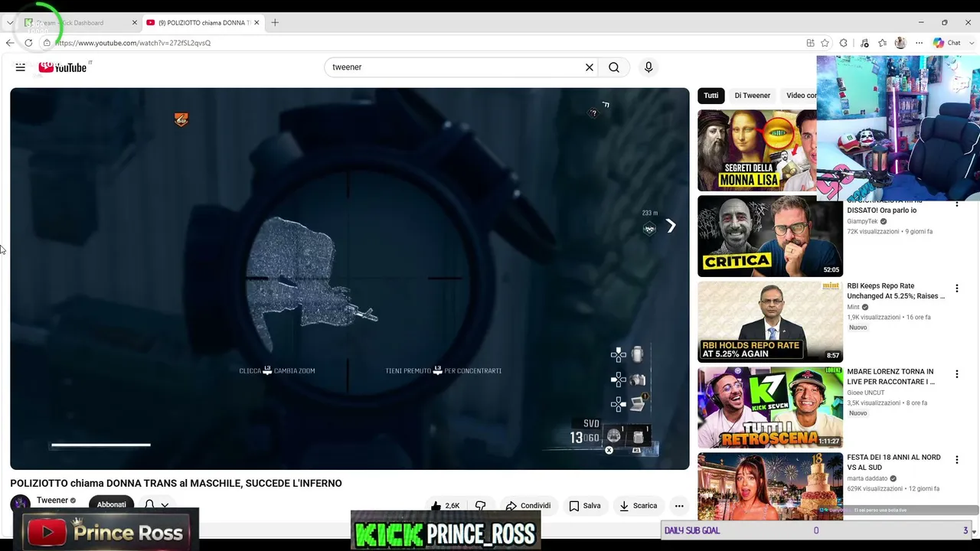
Task: Click the video title POLIZIOTTO chiama DONNA TRANS
Action: (176, 483)
